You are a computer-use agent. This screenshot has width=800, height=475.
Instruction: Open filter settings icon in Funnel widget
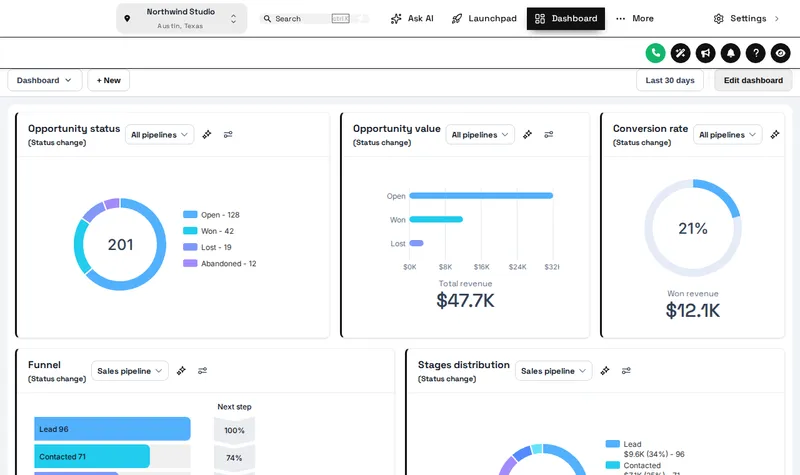203,371
